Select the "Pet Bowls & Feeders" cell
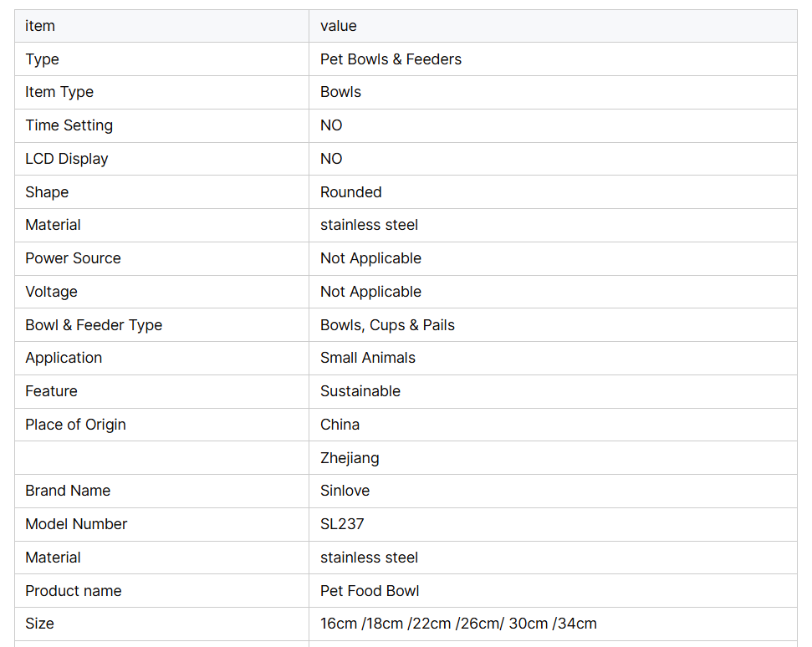The height and width of the screenshot is (647, 812). coord(391,59)
